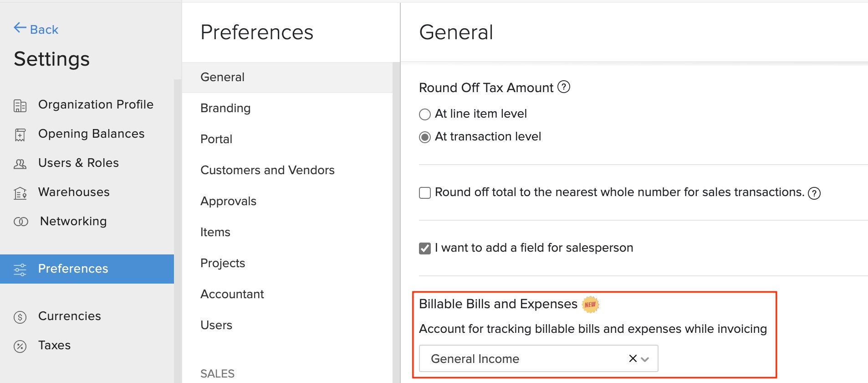Click the Round Off Tax Amount help icon

point(564,87)
